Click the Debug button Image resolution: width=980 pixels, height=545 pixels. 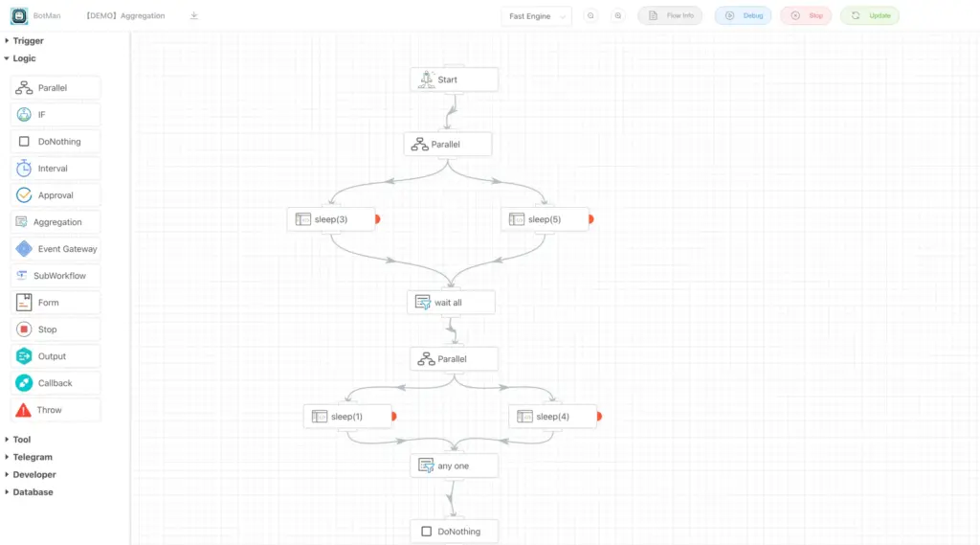click(x=743, y=15)
